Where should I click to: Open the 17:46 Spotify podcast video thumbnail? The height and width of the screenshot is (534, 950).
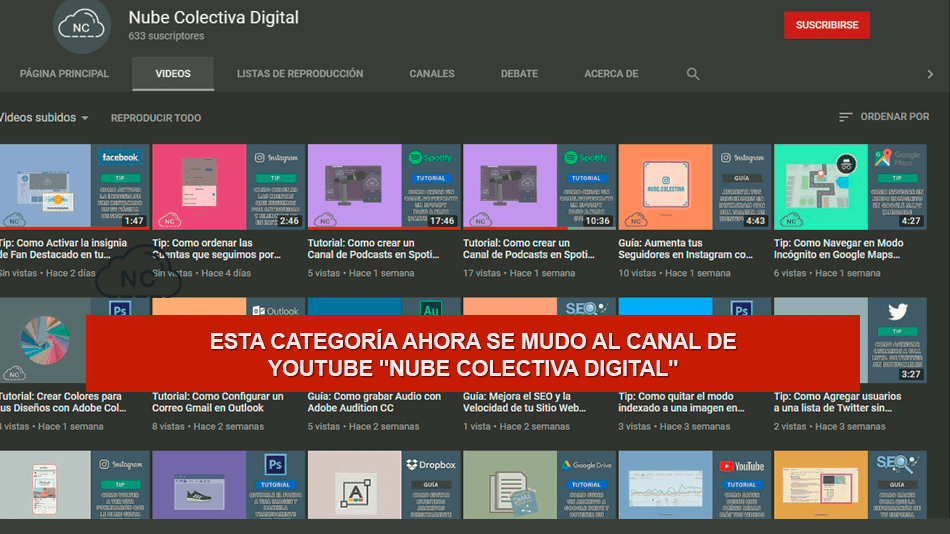(x=384, y=187)
